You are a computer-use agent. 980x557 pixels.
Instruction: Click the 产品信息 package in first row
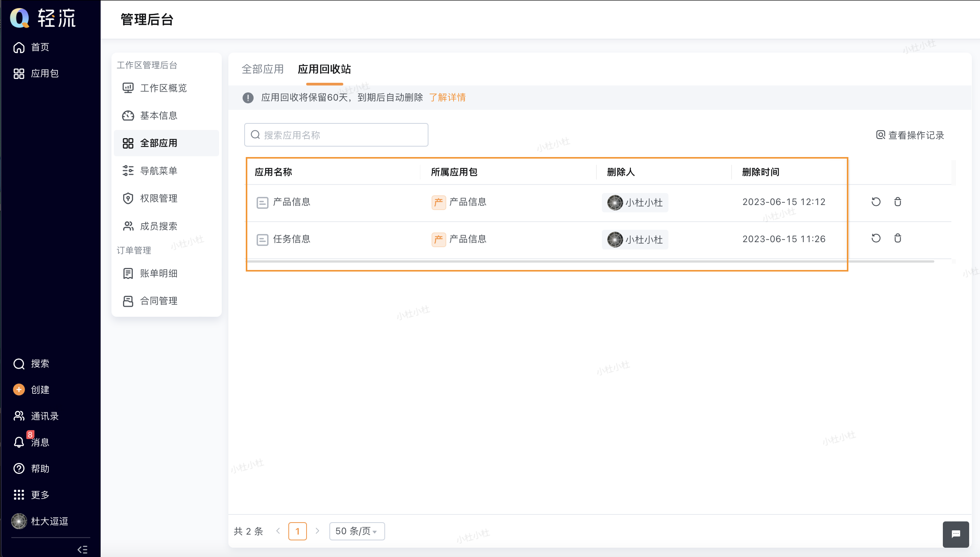[x=459, y=202]
